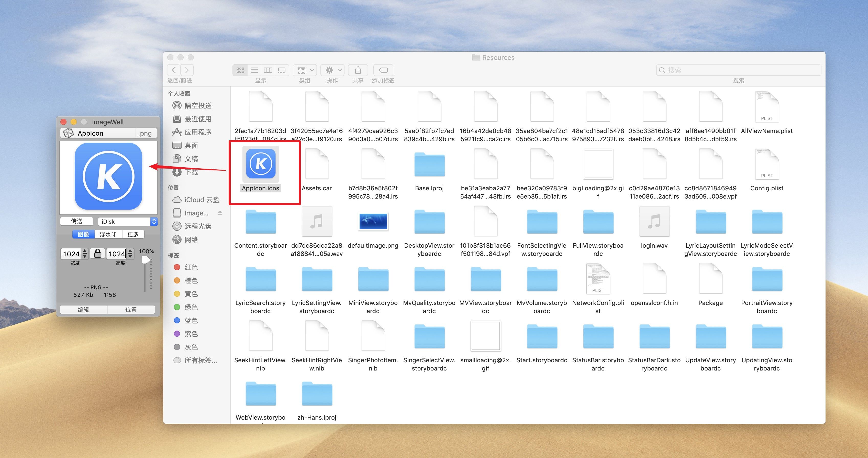Click the 传送 send button
This screenshot has height=458, width=868.
(x=76, y=221)
